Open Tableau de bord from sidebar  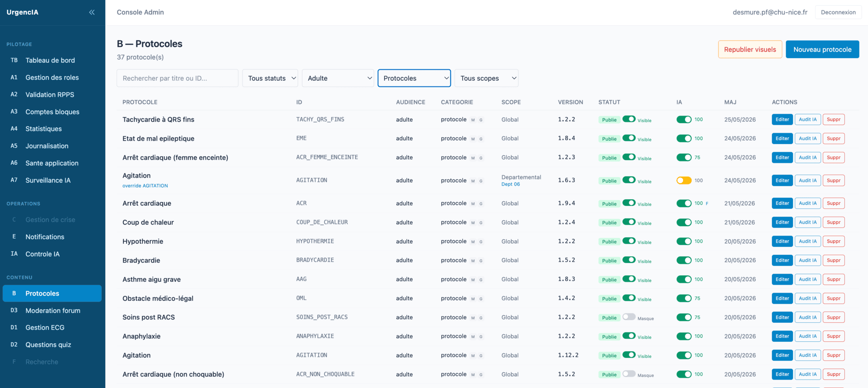(x=52, y=60)
